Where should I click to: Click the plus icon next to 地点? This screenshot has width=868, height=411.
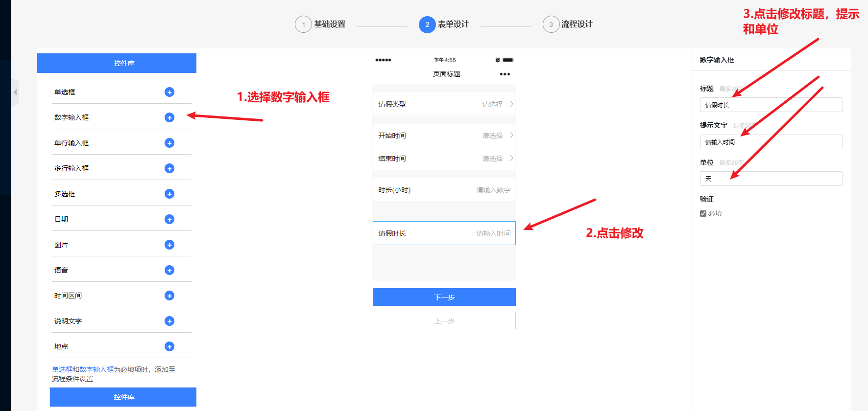point(169,346)
